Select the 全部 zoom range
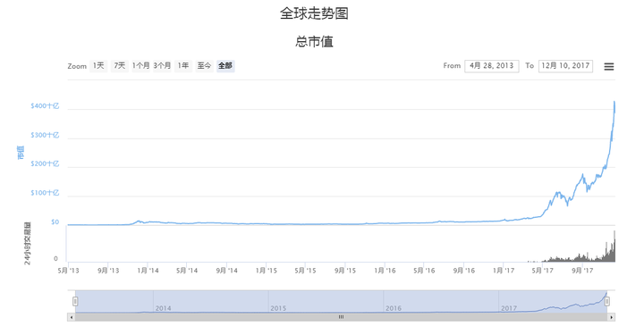The image size is (644, 326). (225, 65)
